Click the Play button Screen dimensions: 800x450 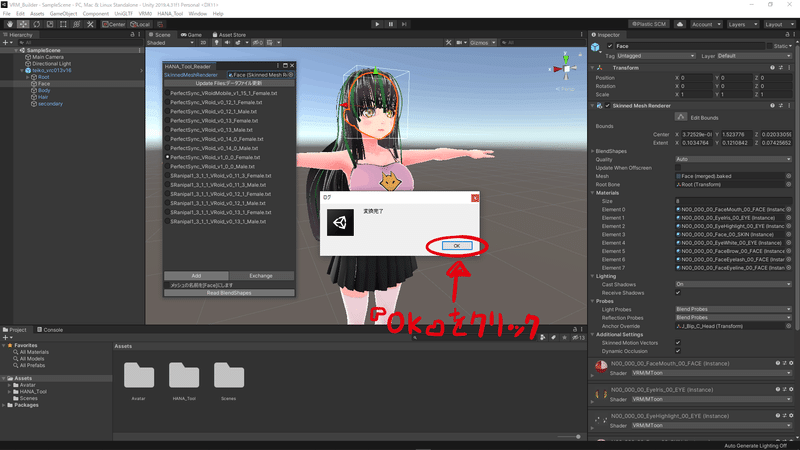pos(377,24)
